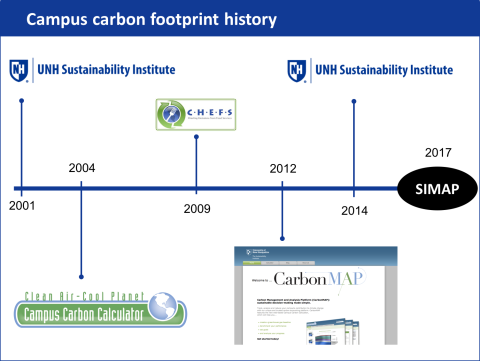
Task: Click the globe icon on Carbon Calculator logo
Action: (x=163, y=306)
